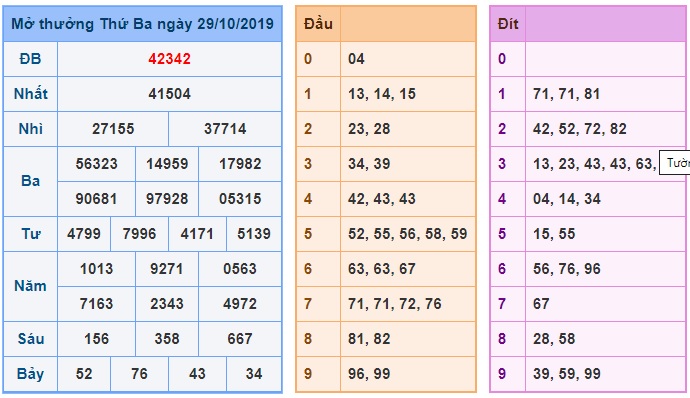The width and height of the screenshot is (690, 398).
Task: Click sixth prize number 667
Action: (240, 339)
